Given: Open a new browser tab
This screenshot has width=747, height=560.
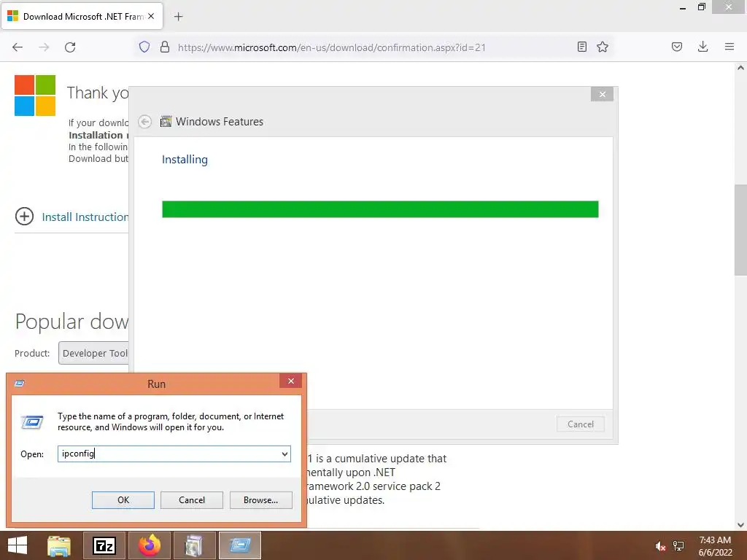Looking at the screenshot, I should [178, 17].
